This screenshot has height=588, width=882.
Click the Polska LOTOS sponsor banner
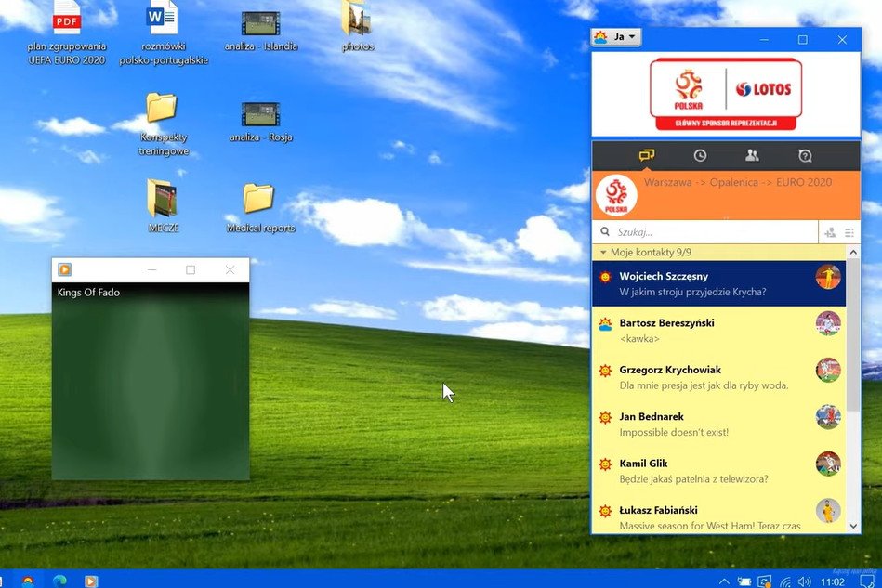[726, 94]
